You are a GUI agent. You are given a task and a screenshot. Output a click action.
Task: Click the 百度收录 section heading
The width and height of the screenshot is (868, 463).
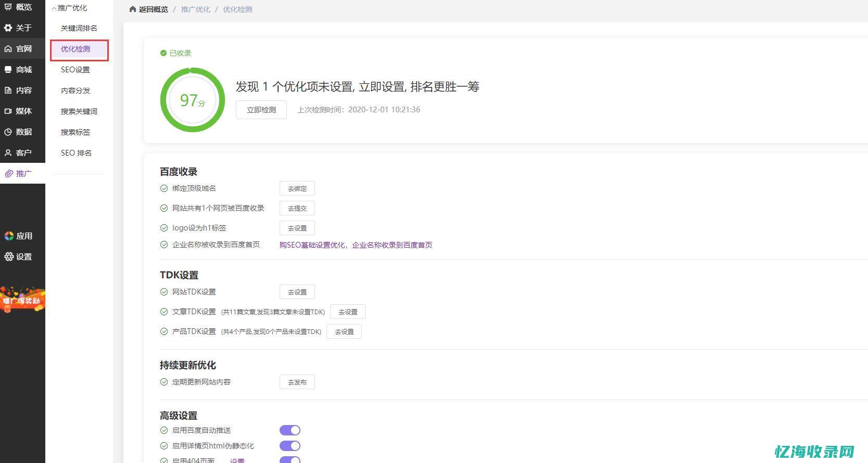pyautogui.click(x=179, y=172)
